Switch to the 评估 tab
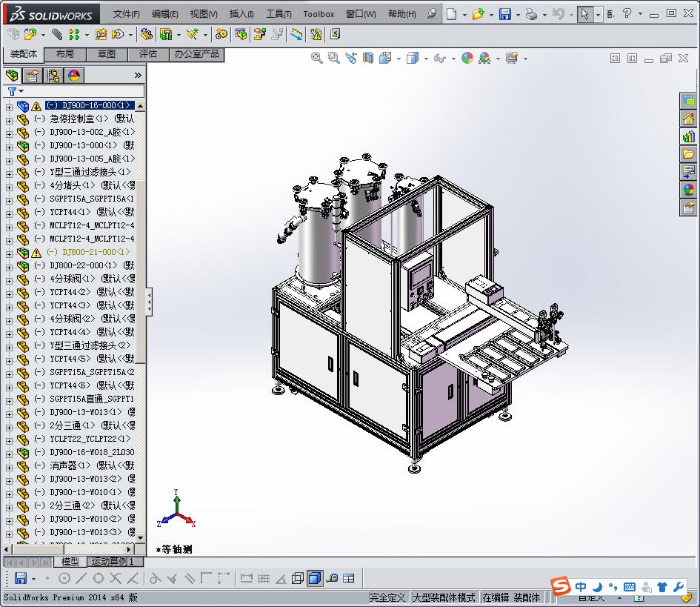The height and width of the screenshot is (607, 700). click(x=148, y=54)
